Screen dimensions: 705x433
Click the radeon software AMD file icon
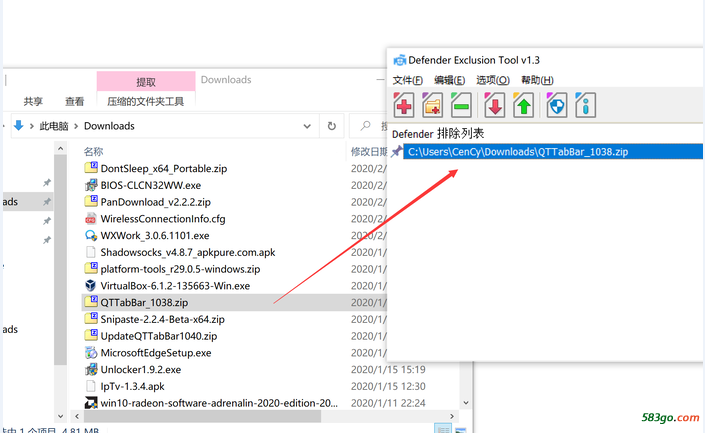91,402
